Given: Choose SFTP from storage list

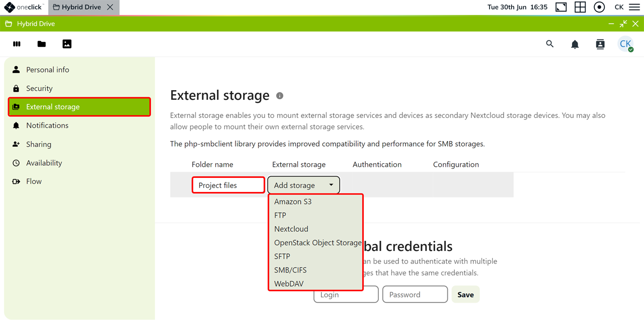Looking at the screenshot, I should 315,256.
